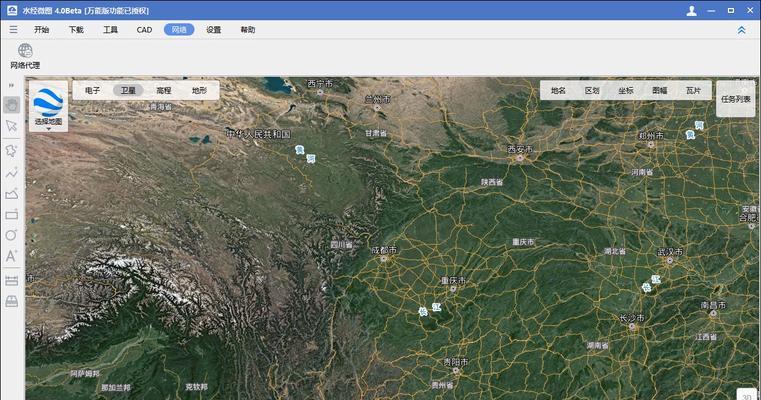Click the 武汉市 label on the map

coord(670,252)
